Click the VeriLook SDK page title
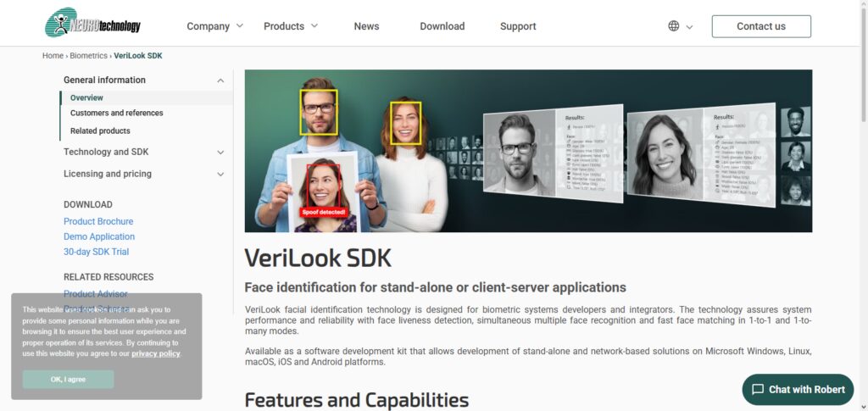The image size is (868, 411). click(318, 258)
